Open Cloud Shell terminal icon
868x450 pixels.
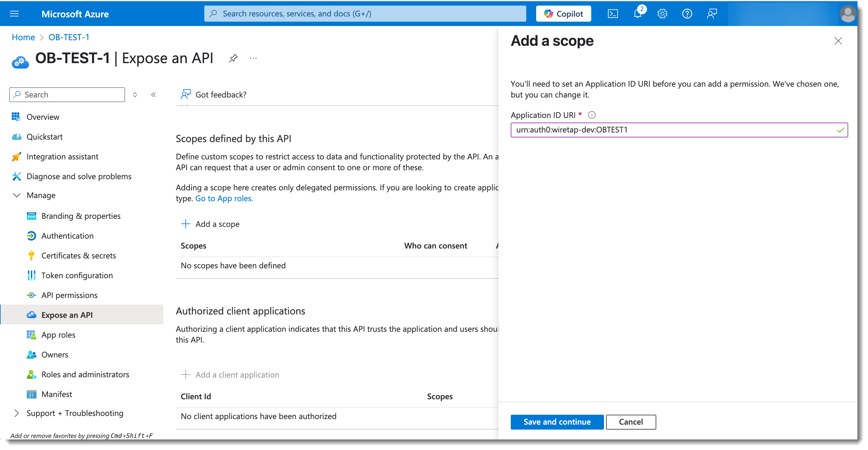point(612,14)
